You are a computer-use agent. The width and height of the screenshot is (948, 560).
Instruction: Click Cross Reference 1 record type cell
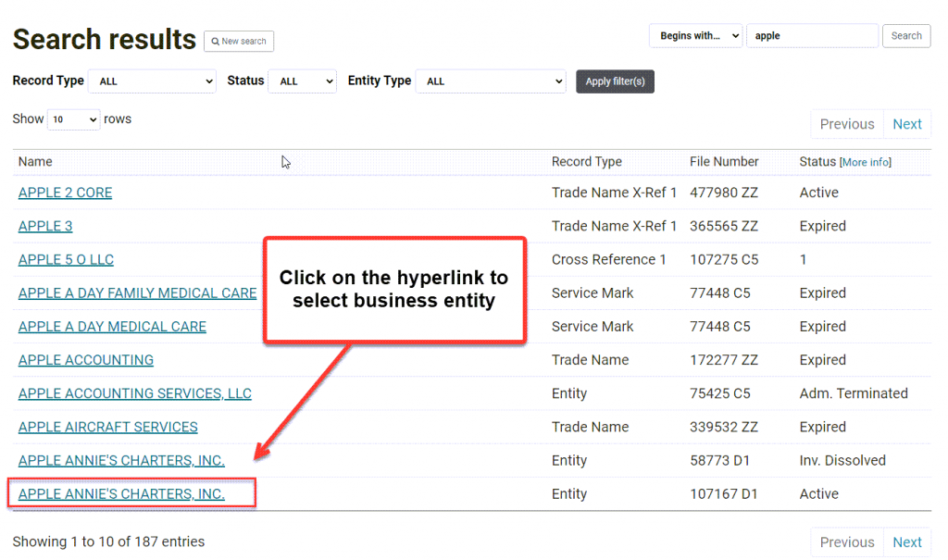(609, 259)
